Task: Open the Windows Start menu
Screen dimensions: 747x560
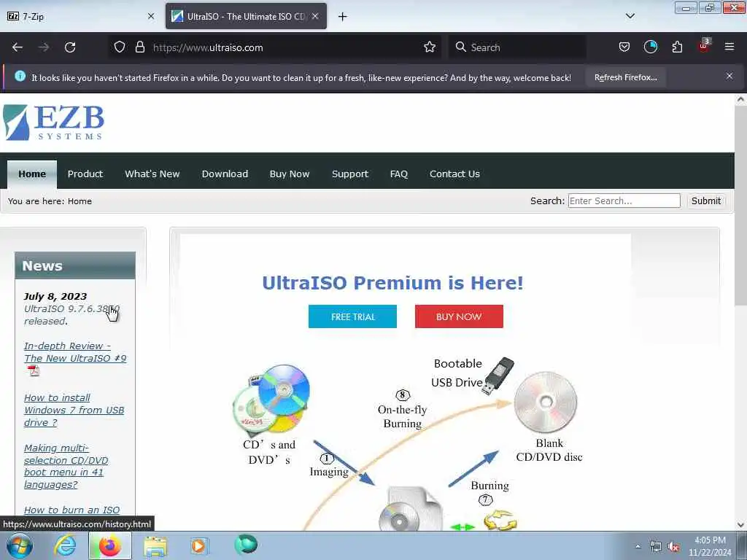Action: coord(20,545)
